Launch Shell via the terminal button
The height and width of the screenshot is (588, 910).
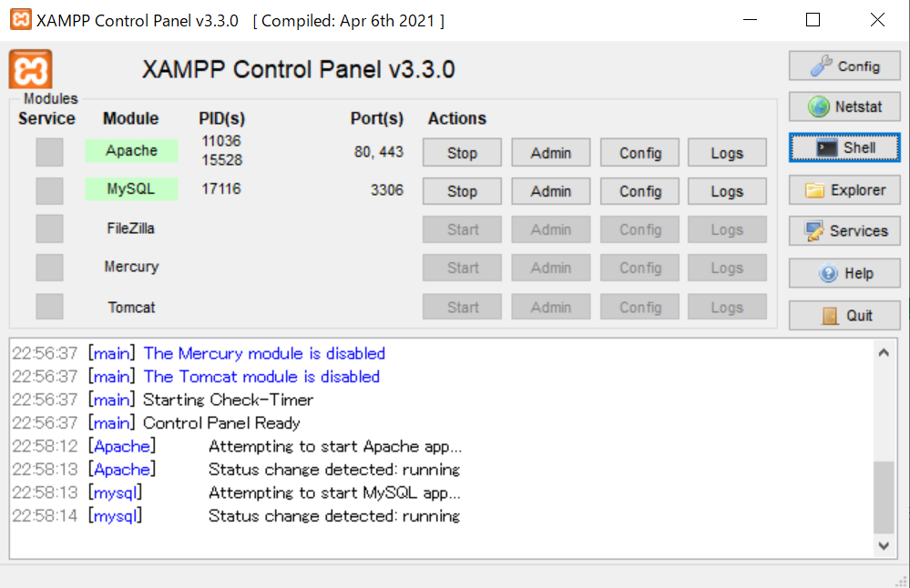tap(844, 147)
